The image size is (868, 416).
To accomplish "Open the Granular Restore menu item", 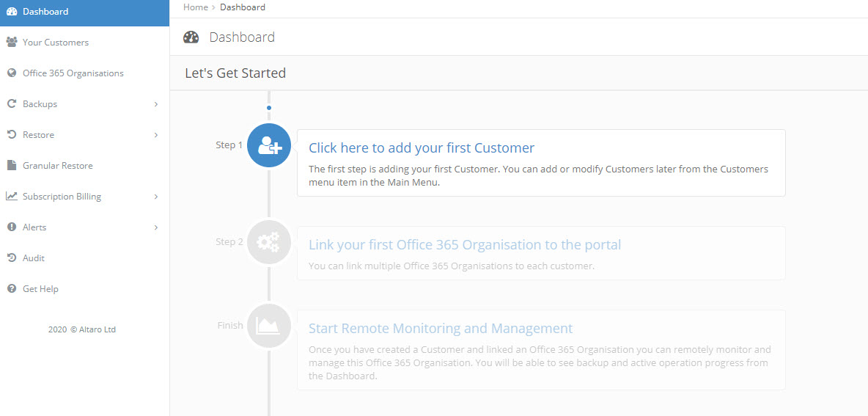I will (x=58, y=166).
